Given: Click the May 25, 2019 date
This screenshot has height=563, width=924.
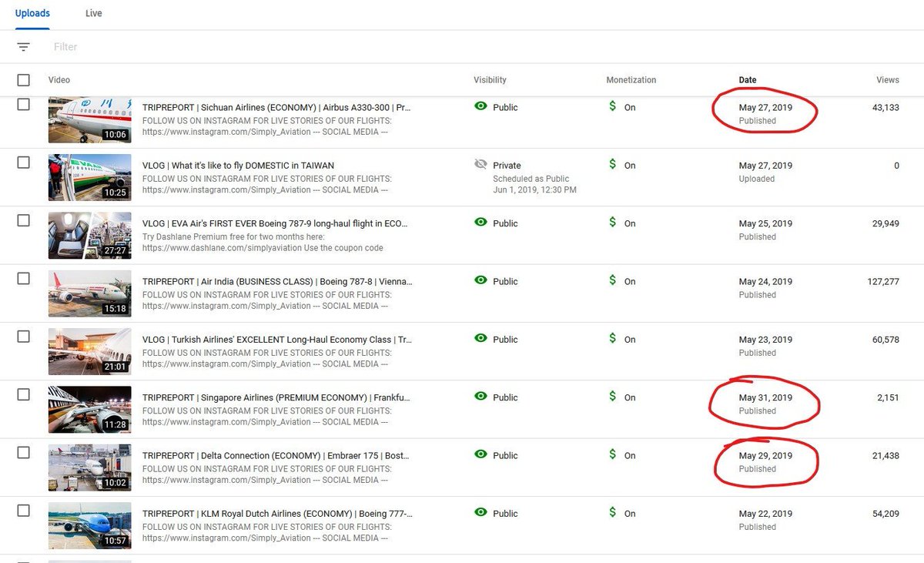Looking at the screenshot, I should coord(765,223).
